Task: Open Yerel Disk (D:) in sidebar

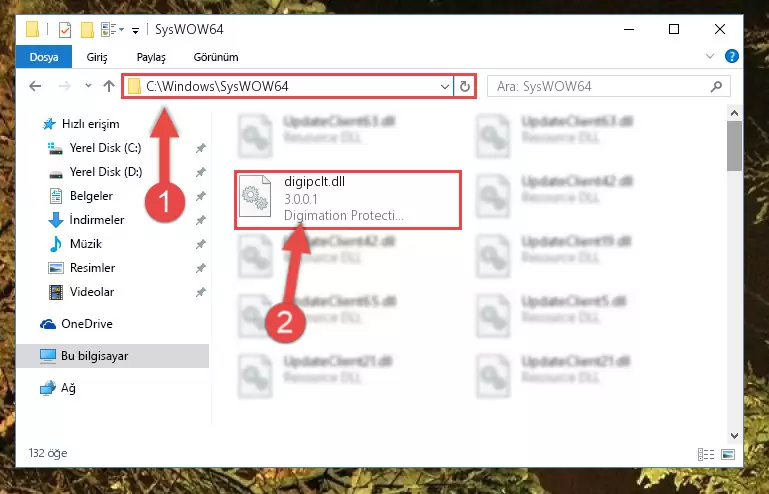Action: [106, 172]
